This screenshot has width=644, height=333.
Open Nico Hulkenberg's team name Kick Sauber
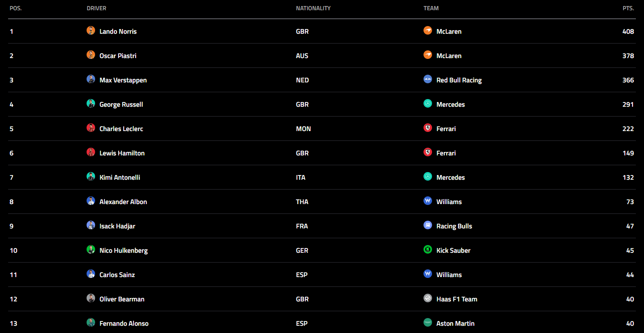(453, 251)
